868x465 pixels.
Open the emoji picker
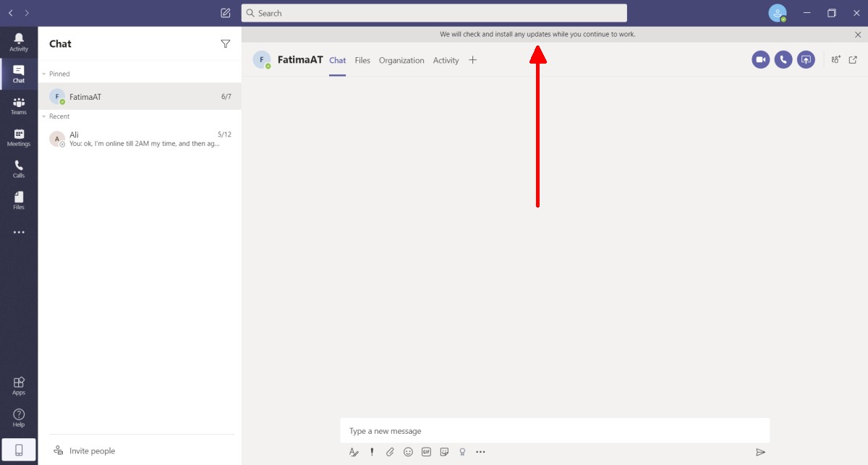408,452
